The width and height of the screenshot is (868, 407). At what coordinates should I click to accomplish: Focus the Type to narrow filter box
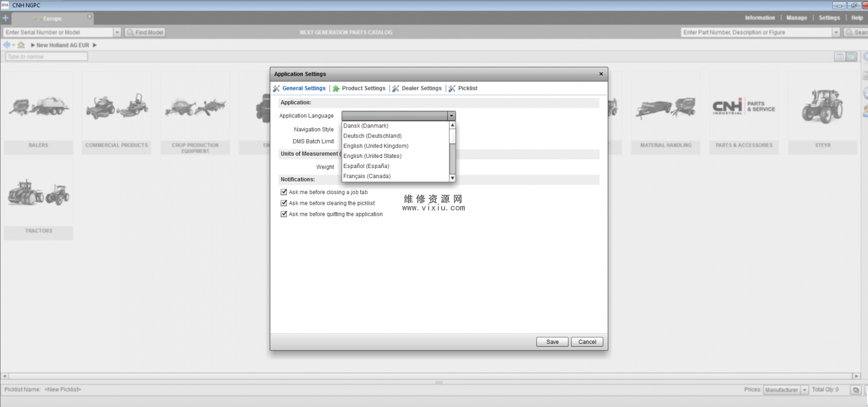46,56
